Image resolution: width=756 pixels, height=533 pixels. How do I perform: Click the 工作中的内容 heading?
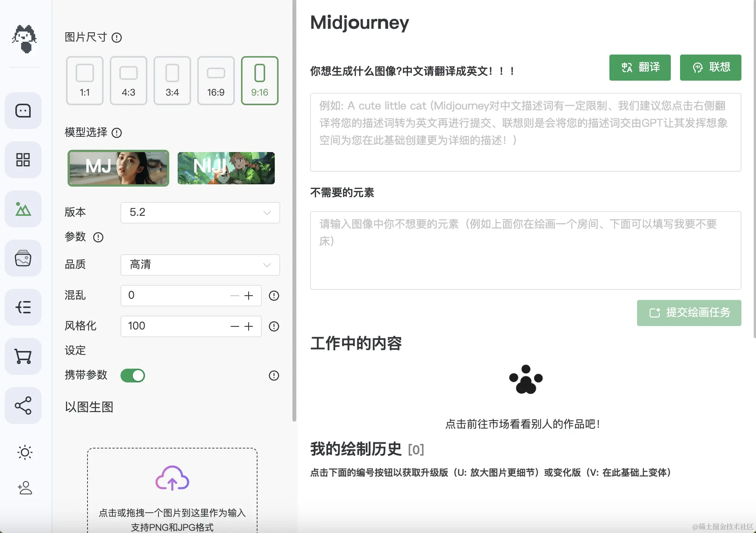coord(356,343)
